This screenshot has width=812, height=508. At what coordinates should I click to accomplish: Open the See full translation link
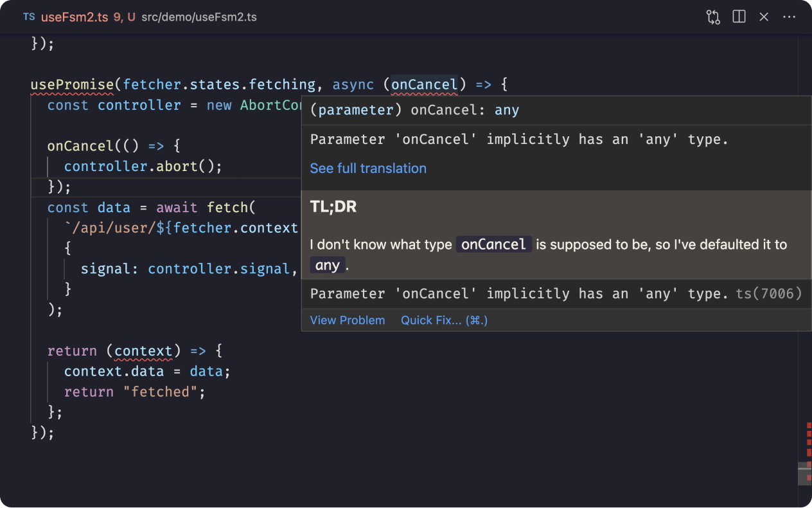pos(368,168)
